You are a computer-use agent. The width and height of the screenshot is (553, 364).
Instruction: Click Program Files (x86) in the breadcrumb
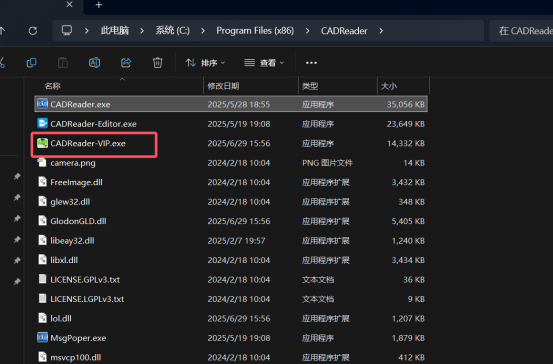(x=255, y=31)
